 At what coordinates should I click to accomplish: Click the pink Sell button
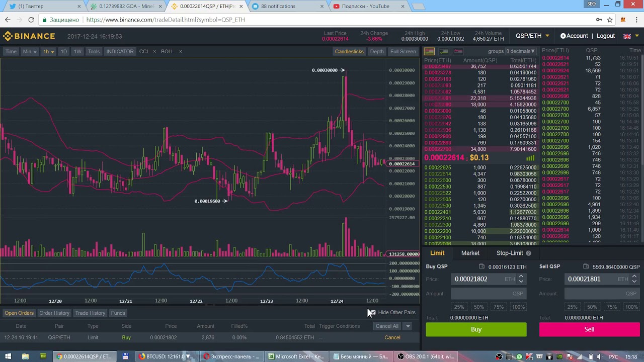(x=589, y=329)
